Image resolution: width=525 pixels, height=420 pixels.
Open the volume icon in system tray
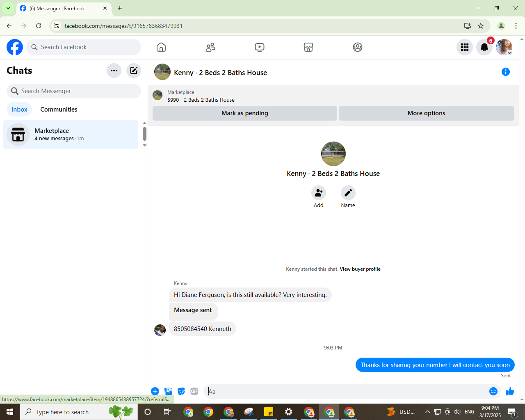pyautogui.click(x=457, y=412)
